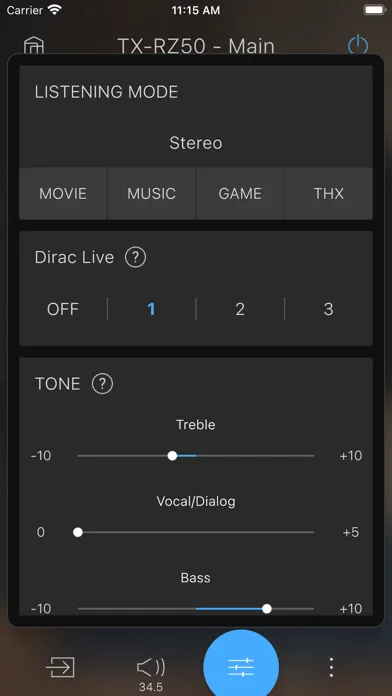Select Dirac Live slot 1
Viewport: 392px width, 696px height.
tap(151, 309)
